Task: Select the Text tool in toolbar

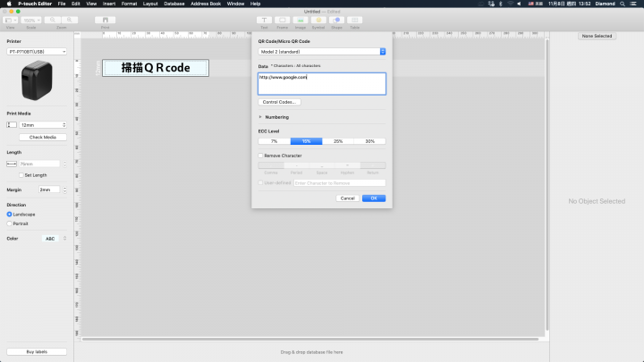Action: pos(264,20)
